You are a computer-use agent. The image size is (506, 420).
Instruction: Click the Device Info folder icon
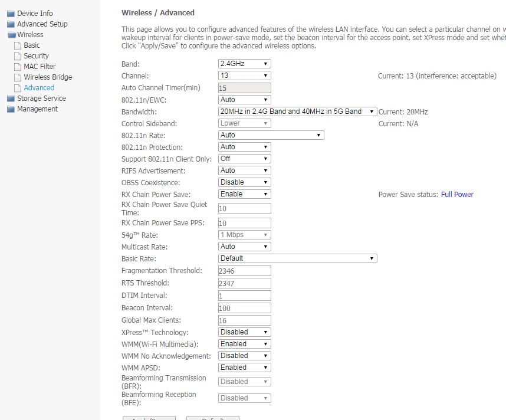click(x=11, y=14)
